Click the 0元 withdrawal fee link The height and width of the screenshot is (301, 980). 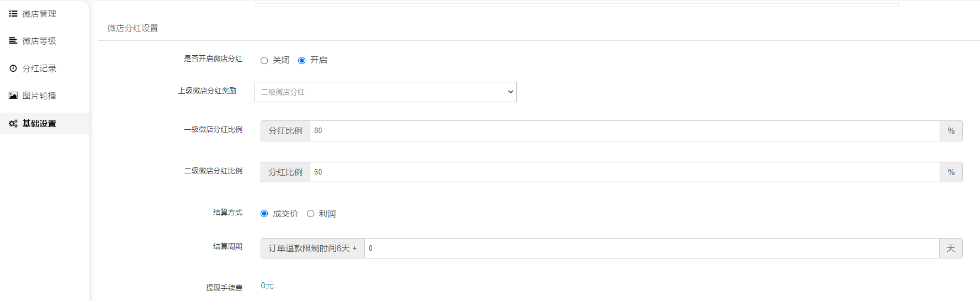(x=267, y=286)
